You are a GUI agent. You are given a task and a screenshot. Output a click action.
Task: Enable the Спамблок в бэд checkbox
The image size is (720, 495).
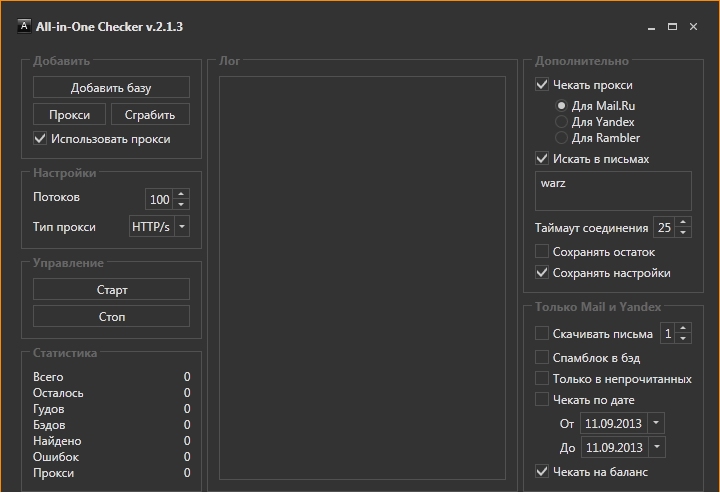point(542,357)
